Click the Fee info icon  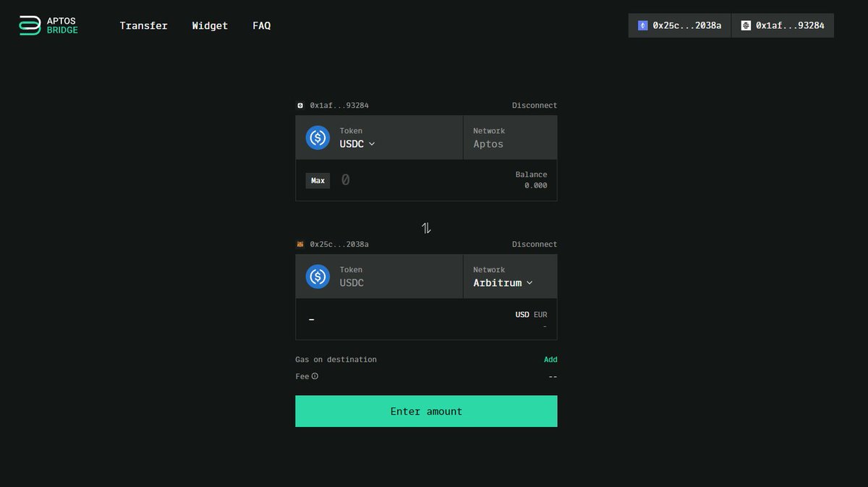[x=315, y=376]
